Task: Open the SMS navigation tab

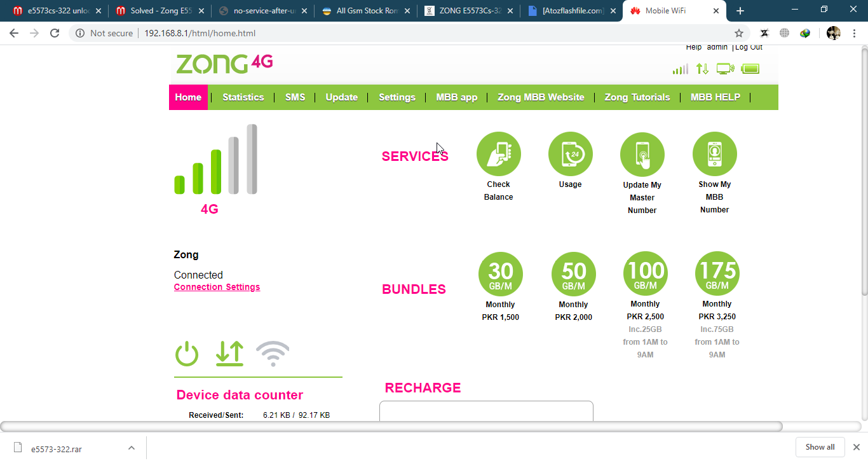Action: click(x=295, y=97)
